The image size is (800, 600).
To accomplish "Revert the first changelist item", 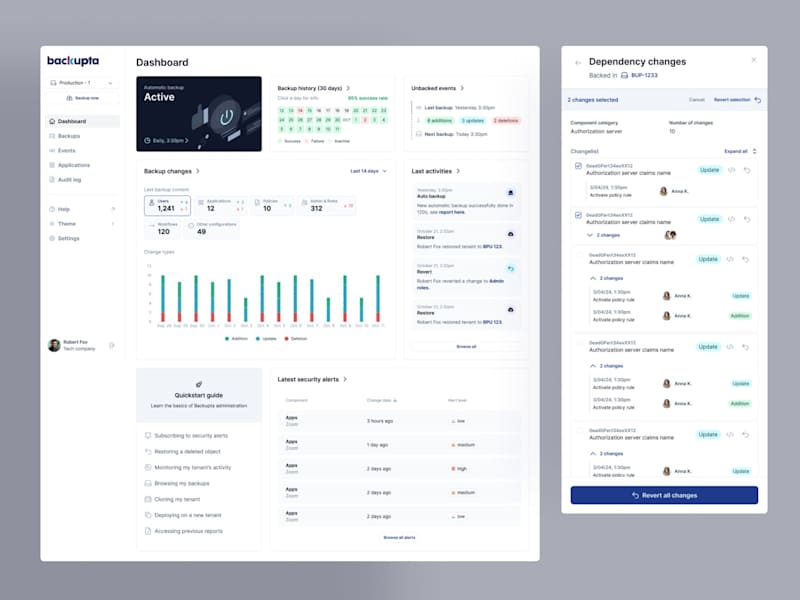I will (747, 170).
